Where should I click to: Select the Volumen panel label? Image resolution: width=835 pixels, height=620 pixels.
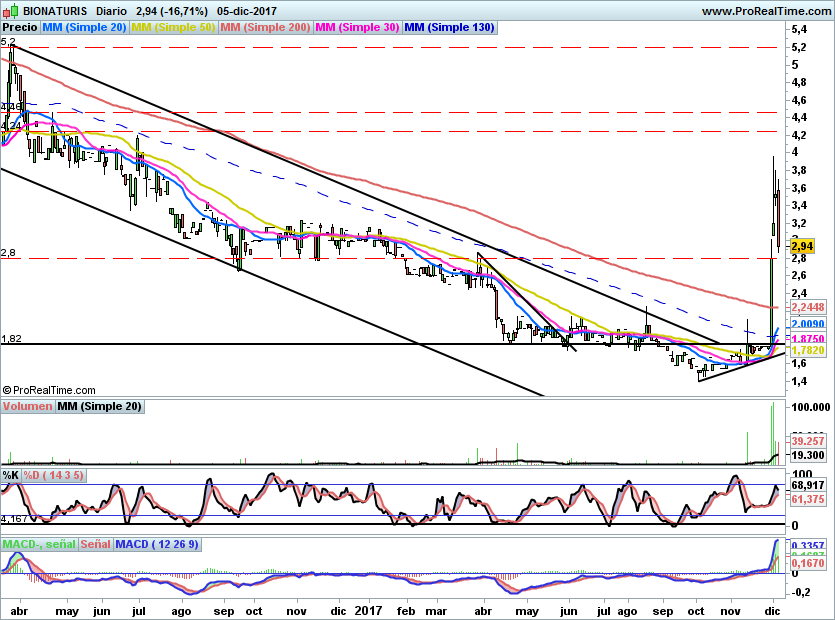pyautogui.click(x=28, y=406)
